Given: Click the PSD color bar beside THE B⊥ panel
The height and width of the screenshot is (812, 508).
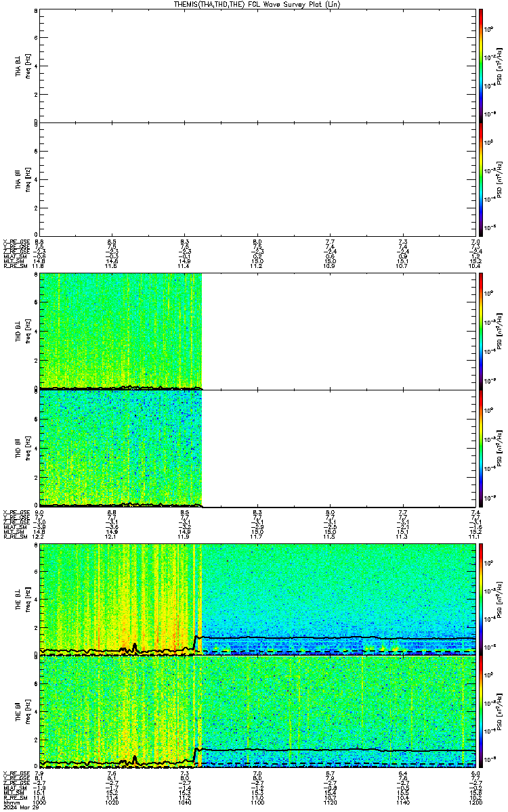Looking at the screenshot, I should [x=481, y=599].
